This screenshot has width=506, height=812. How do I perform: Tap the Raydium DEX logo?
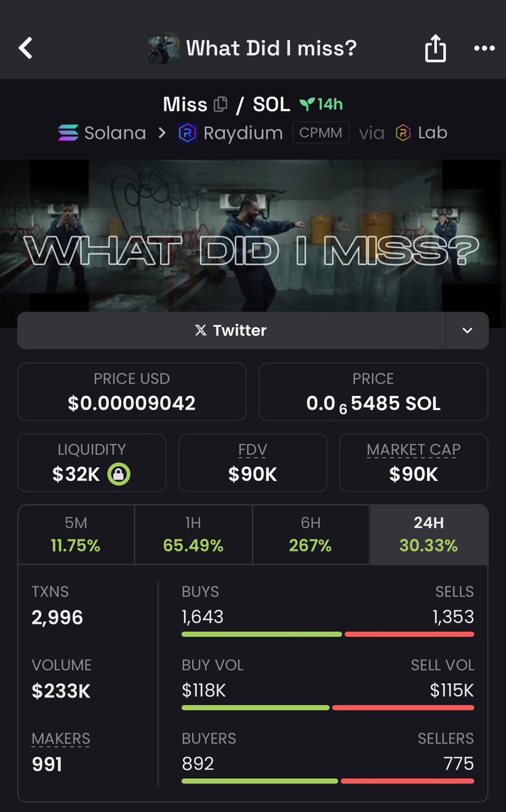click(x=187, y=133)
